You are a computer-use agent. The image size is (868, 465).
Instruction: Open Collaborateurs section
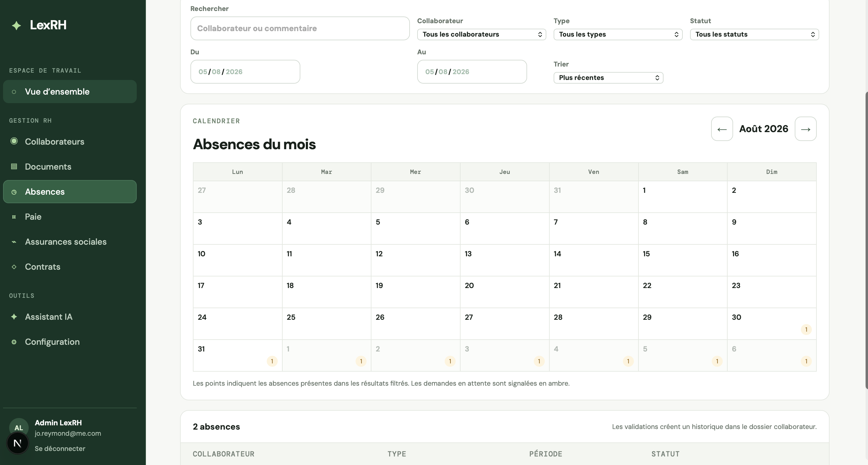70,142
